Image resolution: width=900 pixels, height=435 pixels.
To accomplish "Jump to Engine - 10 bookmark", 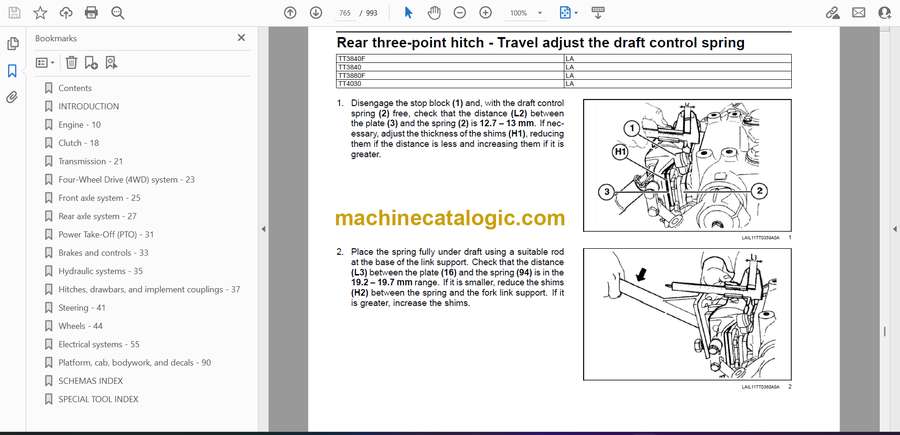I will click(x=79, y=125).
